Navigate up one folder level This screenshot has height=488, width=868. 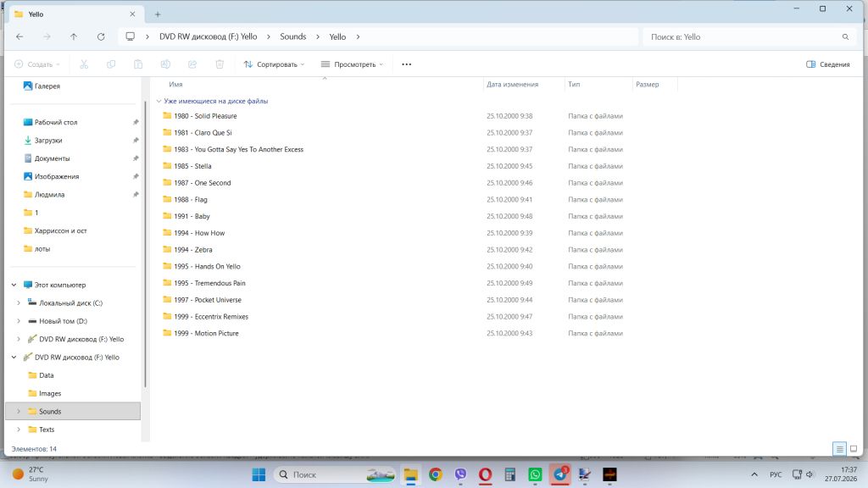point(74,36)
